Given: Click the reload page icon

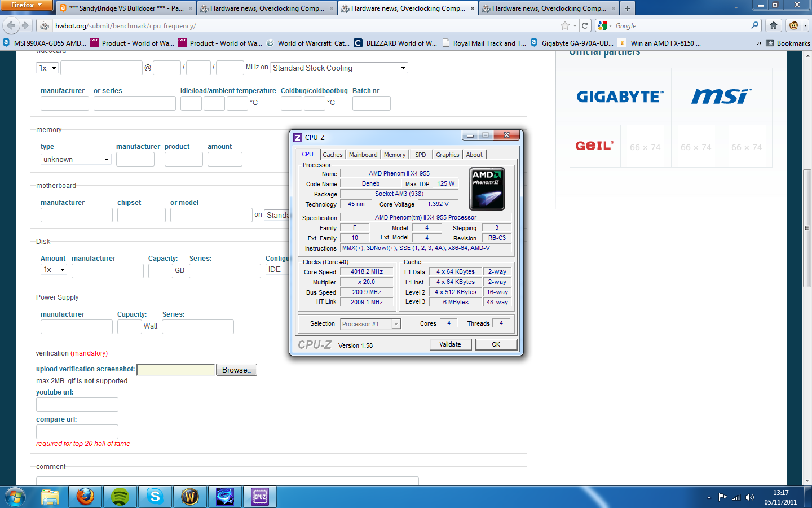Looking at the screenshot, I should pyautogui.click(x=585, y=25).
